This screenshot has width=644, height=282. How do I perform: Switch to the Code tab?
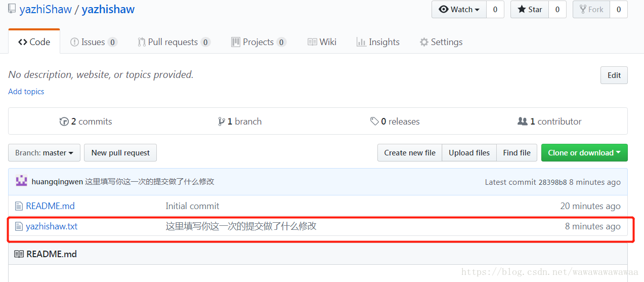click(34, 42)
